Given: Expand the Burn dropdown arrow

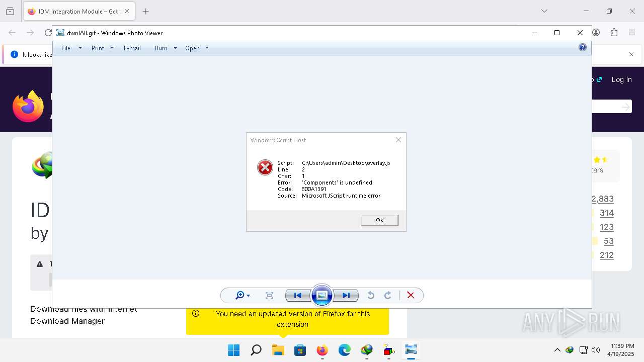Looking at the screenshot, I should 175,48.
